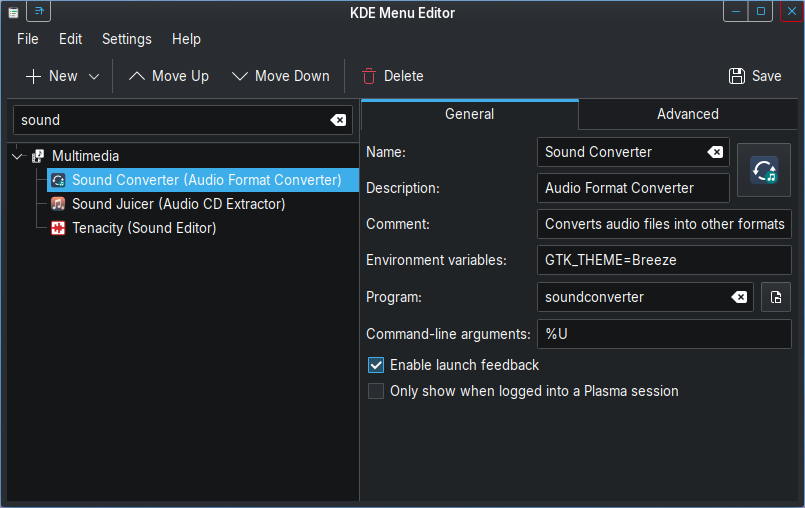Open the File menu
805x508 pixels.
point(28,39)
